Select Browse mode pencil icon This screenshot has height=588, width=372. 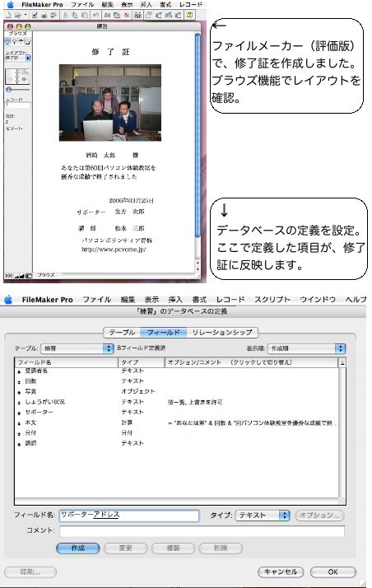[8, 42]
